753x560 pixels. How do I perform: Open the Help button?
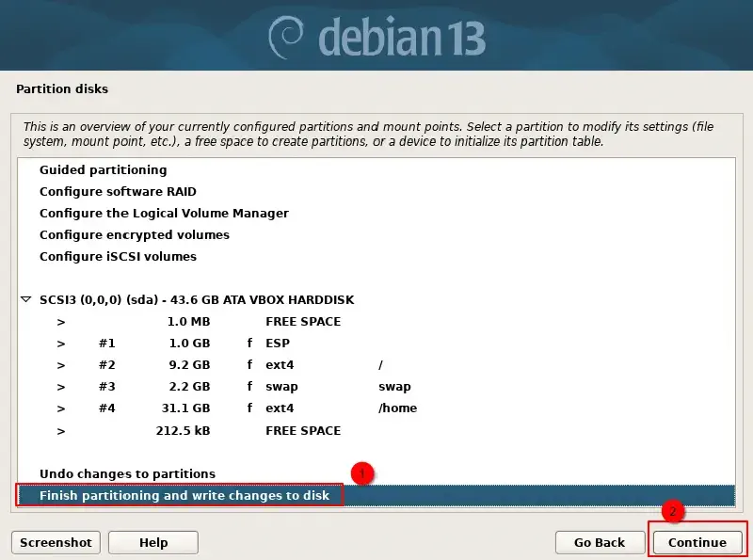point(152,542)
